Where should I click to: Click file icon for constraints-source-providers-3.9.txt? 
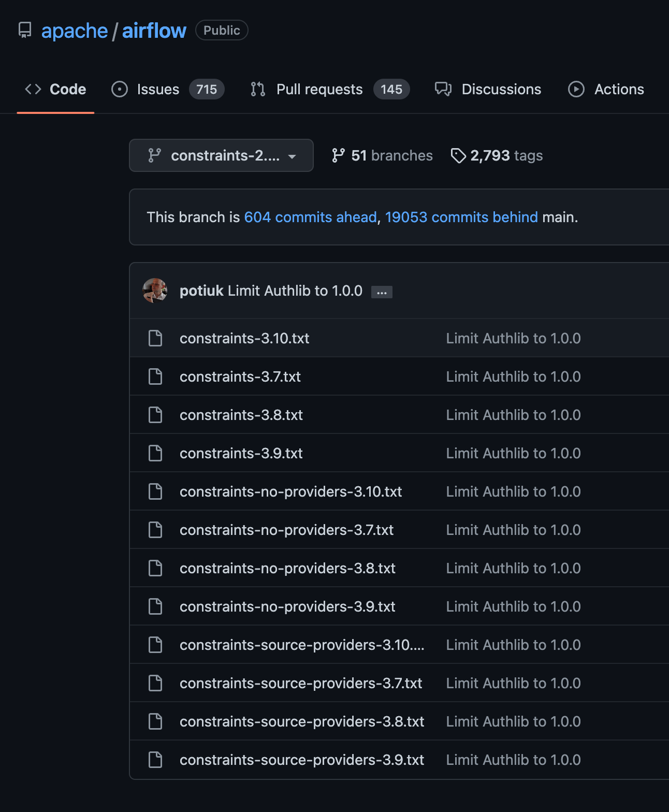point(155,760)
